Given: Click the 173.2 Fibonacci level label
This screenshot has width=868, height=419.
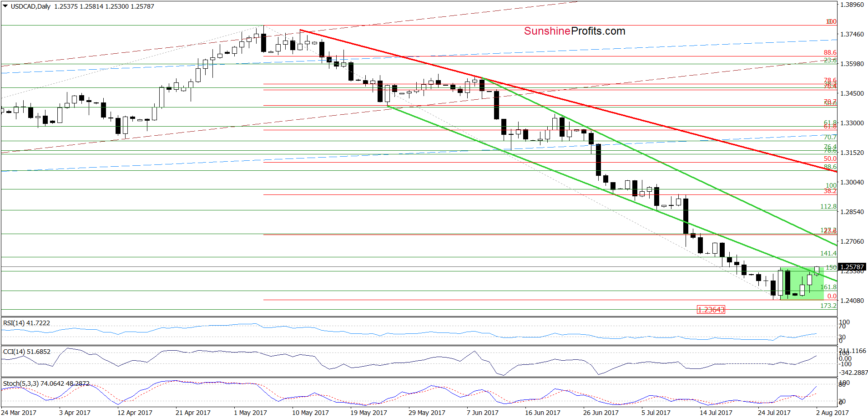Looking at the screenshot, I should [828, 306].
